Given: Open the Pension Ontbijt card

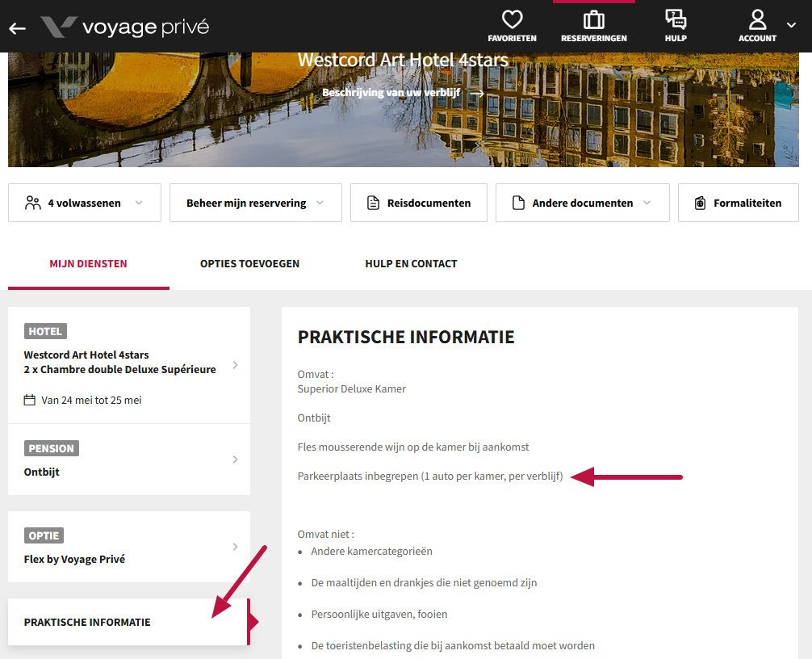Looking at the screenshot, I should click(129, 460).
